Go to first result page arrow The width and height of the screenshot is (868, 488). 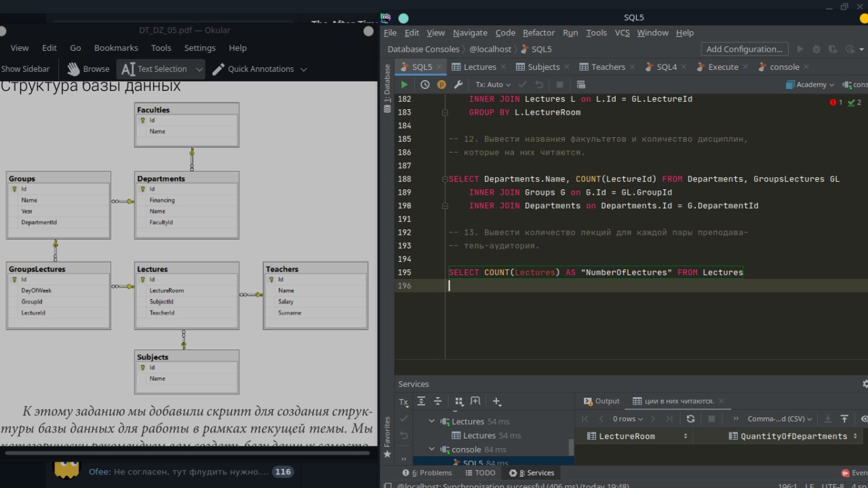coord(585,419)
